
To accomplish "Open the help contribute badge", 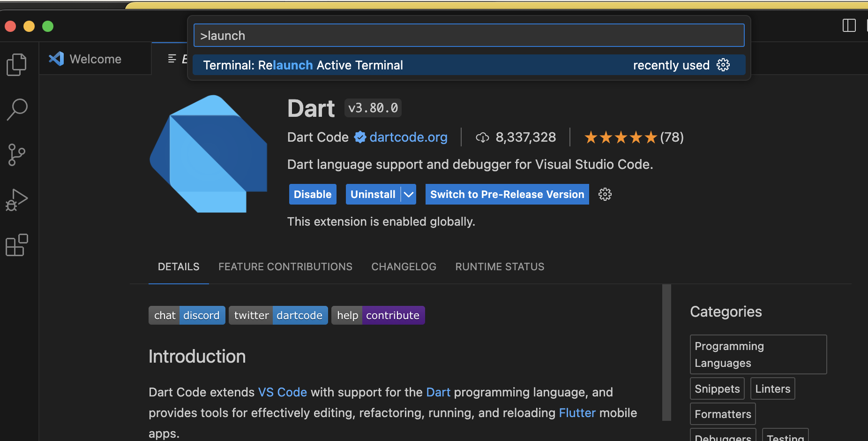I will (378, 315).
